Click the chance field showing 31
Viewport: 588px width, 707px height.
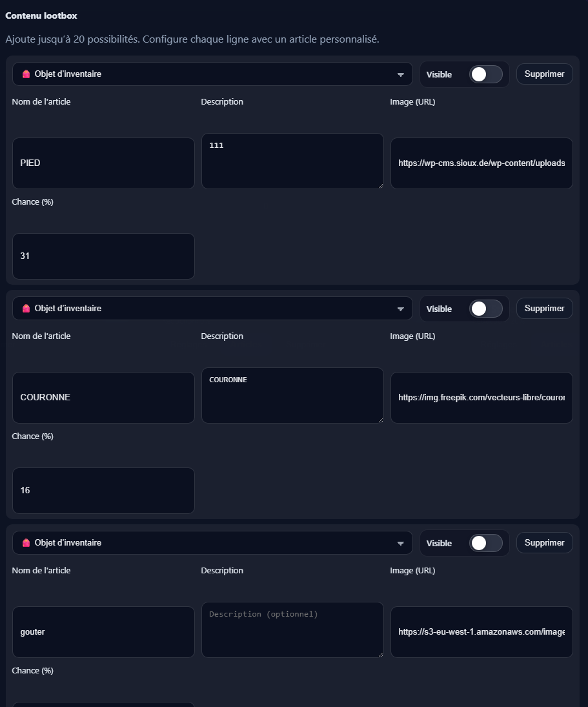pyautogui.click(x=103, y=256)
